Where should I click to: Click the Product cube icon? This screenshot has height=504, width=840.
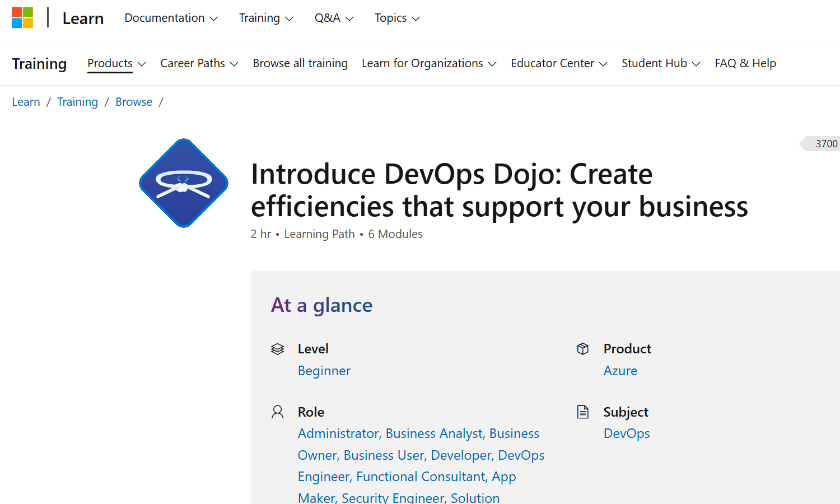(x=583, y=349)
